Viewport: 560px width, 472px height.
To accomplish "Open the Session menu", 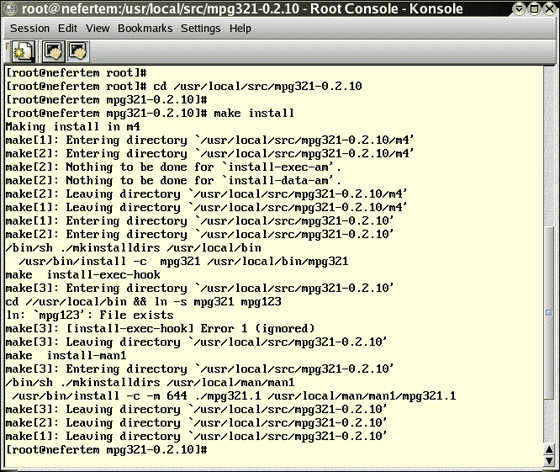I will [x=30, y=28].
